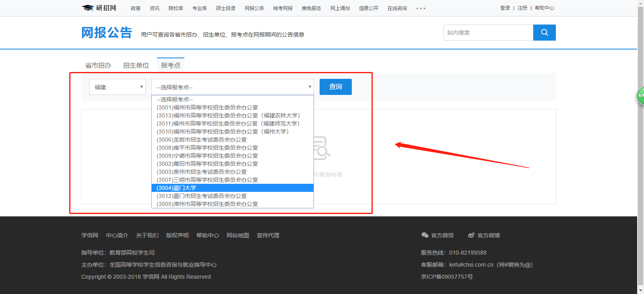Click 关于我们 footer link

coord(147,235)
